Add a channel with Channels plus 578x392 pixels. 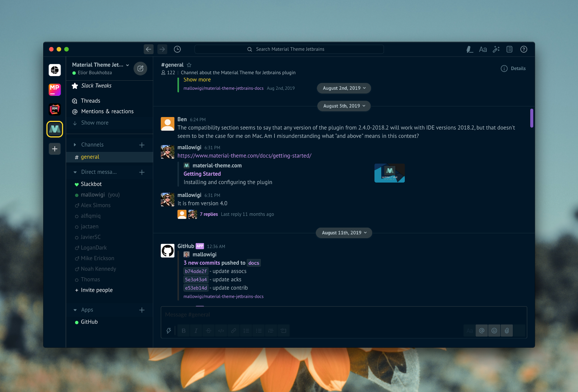click(x=142, y=145)
